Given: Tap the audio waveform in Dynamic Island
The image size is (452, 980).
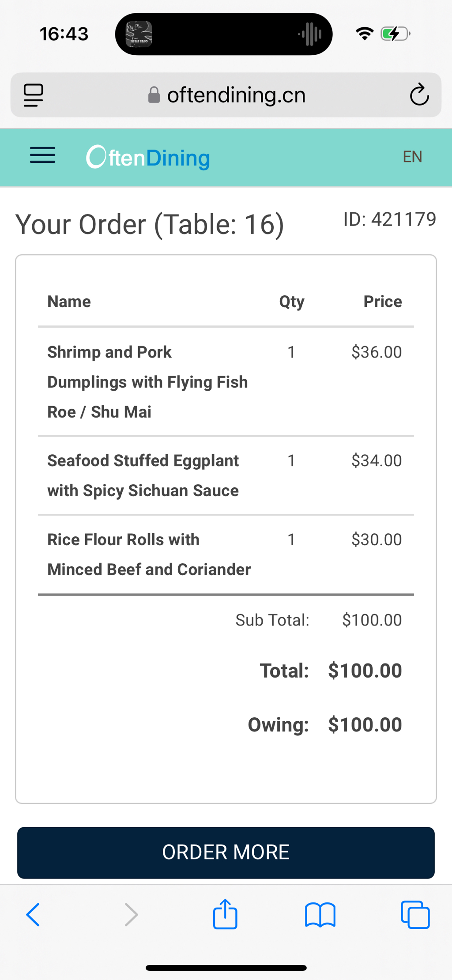Looking at the screenshot, I should click(310, 34).
